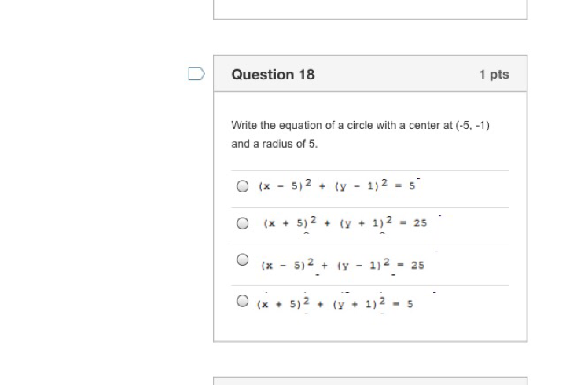The width and height of the screenshot is (588, 385).
Task: Select radio for (x + 5)² + (y + 1)² = 5
Action: click(x=243, y=301)
